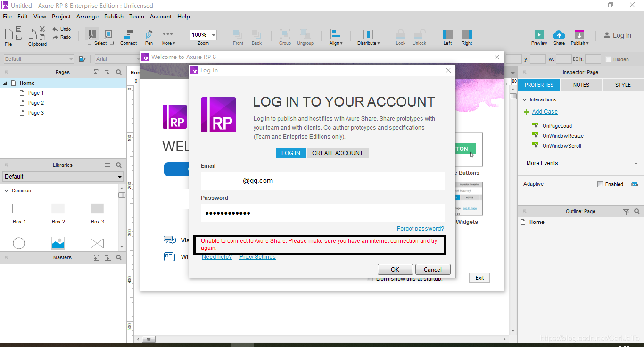Click the Bring to Front icon
Image resolution: width=644 pixels, height=347 pixels.
pos(238,34)
